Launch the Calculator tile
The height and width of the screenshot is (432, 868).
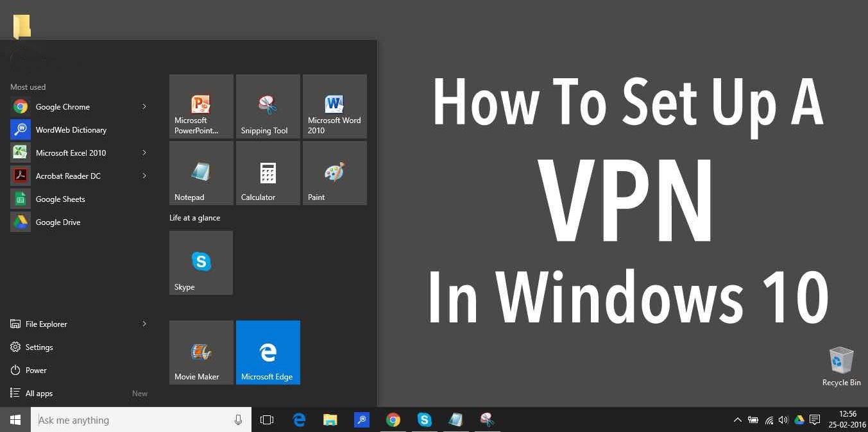268,172
